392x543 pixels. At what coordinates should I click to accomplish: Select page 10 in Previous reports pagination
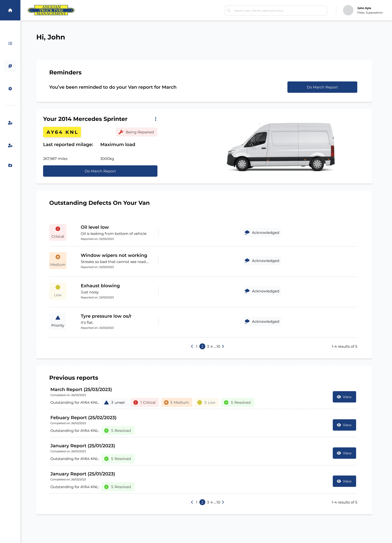tap(218, 502)
